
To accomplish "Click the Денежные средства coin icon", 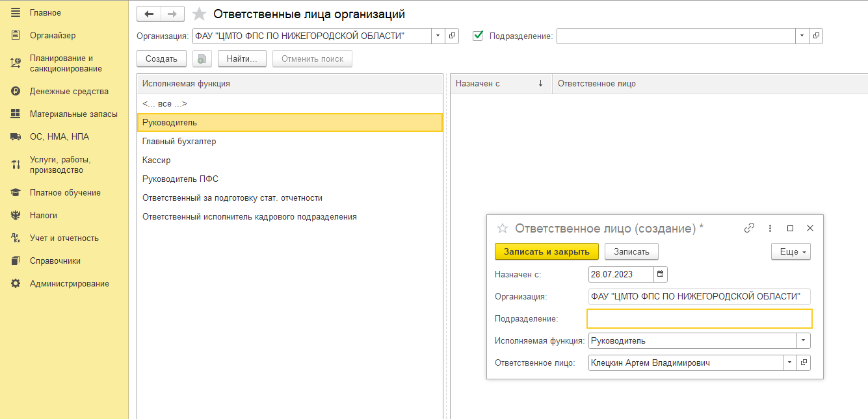I will pos(16,92).
